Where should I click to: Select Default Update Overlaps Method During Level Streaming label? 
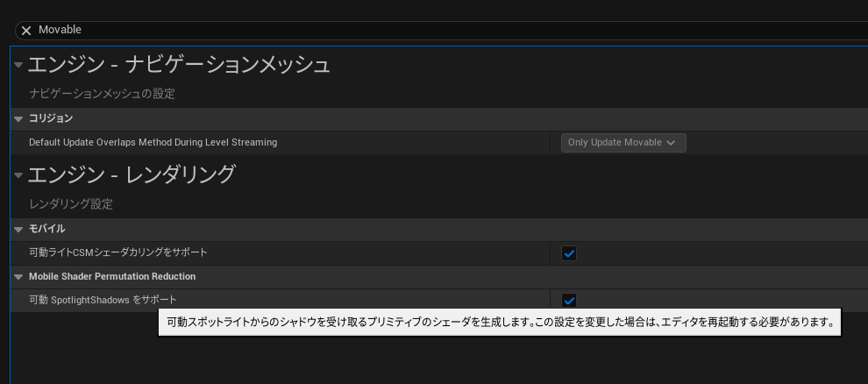[153, 142]
